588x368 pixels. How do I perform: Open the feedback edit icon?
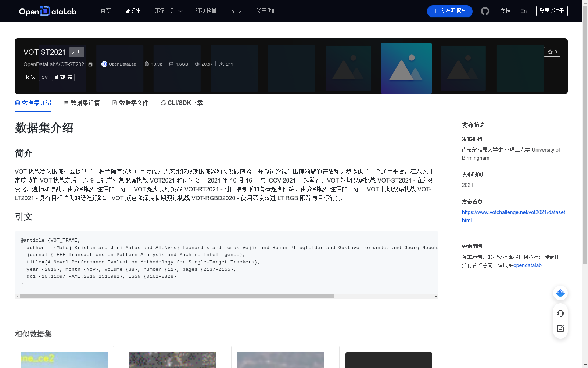[560, 328]
